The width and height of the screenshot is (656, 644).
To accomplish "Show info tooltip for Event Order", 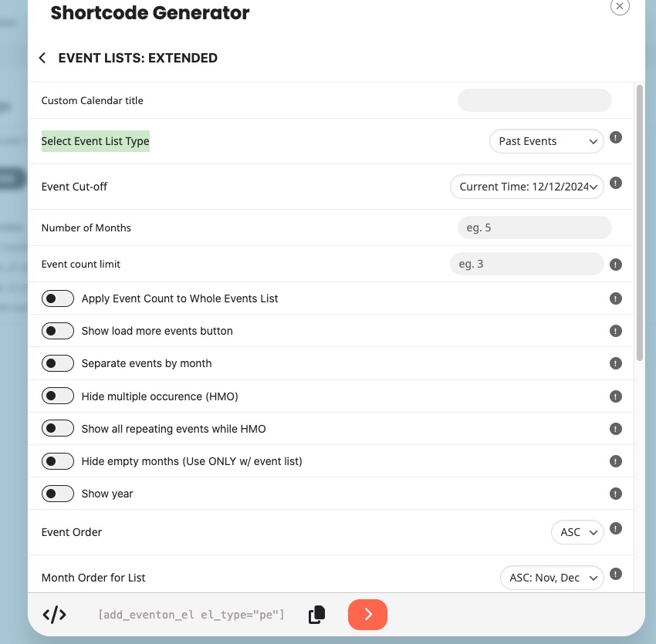I will (x=615, y=528).
